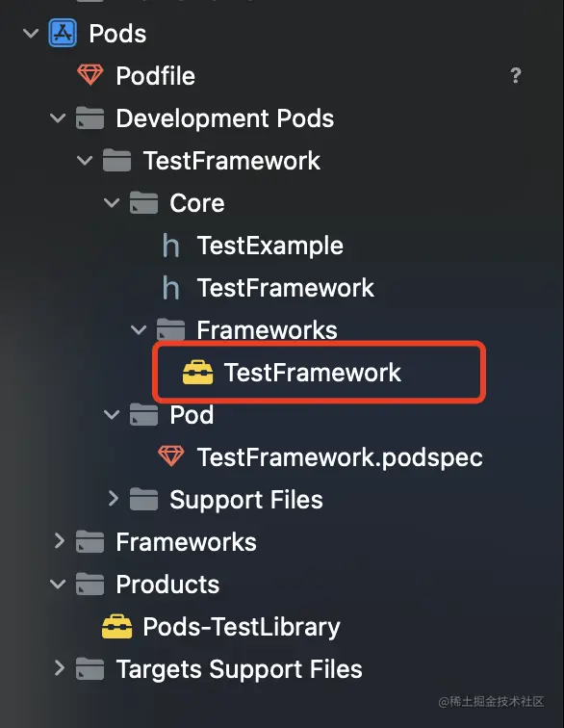Viewport: 564px width, 728px height.
Task: Collapse the Pod folder disclosure chevron
Action: click(x=112, y=414)
